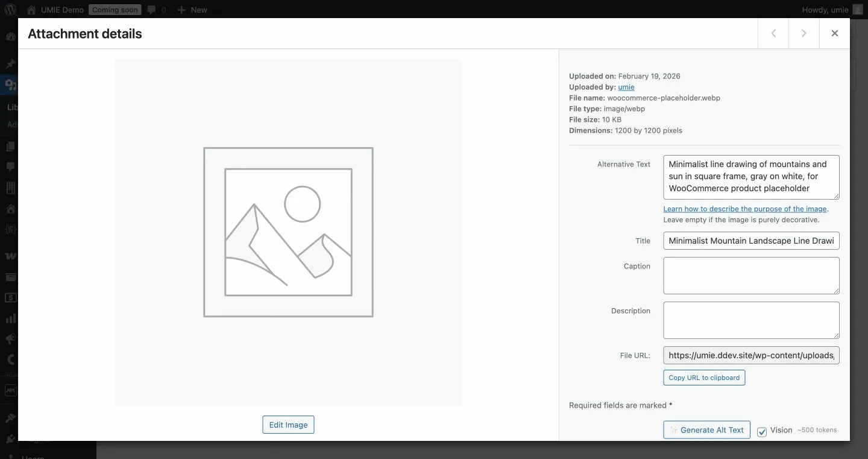Click the placeholder image preview

coord(288,232)
